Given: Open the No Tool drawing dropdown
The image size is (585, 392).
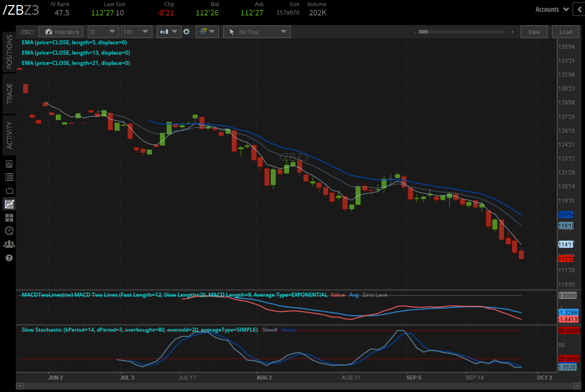Looking at the screenshot, I should point(256,32).
